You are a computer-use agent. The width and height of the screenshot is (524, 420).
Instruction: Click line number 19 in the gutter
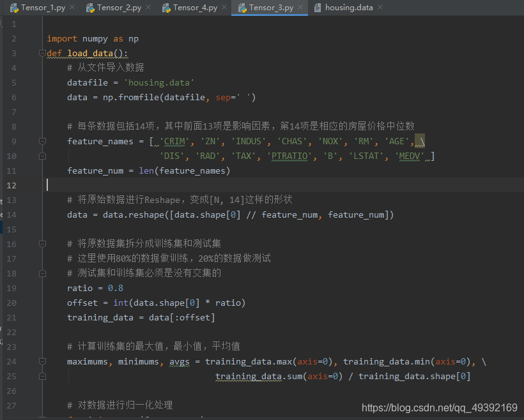coord(12,288)
